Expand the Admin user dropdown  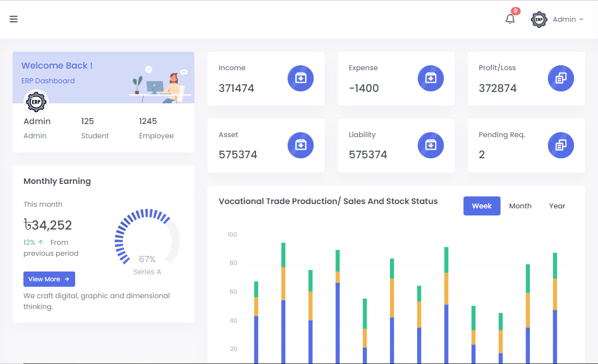568,20
